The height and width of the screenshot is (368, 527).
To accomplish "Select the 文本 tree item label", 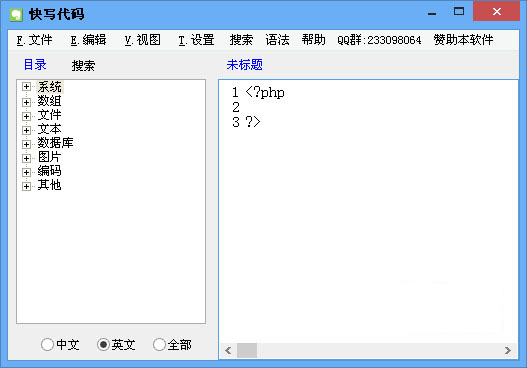I will pos(49,129).
